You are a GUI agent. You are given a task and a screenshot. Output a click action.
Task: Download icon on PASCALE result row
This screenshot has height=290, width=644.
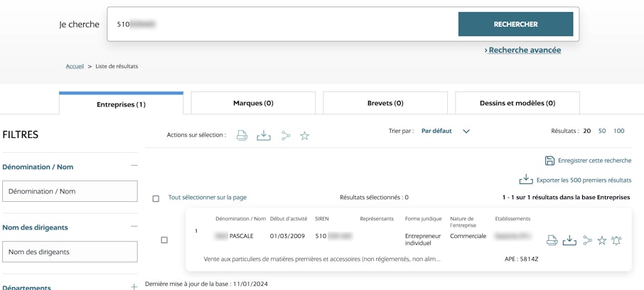tap(569, 240)
